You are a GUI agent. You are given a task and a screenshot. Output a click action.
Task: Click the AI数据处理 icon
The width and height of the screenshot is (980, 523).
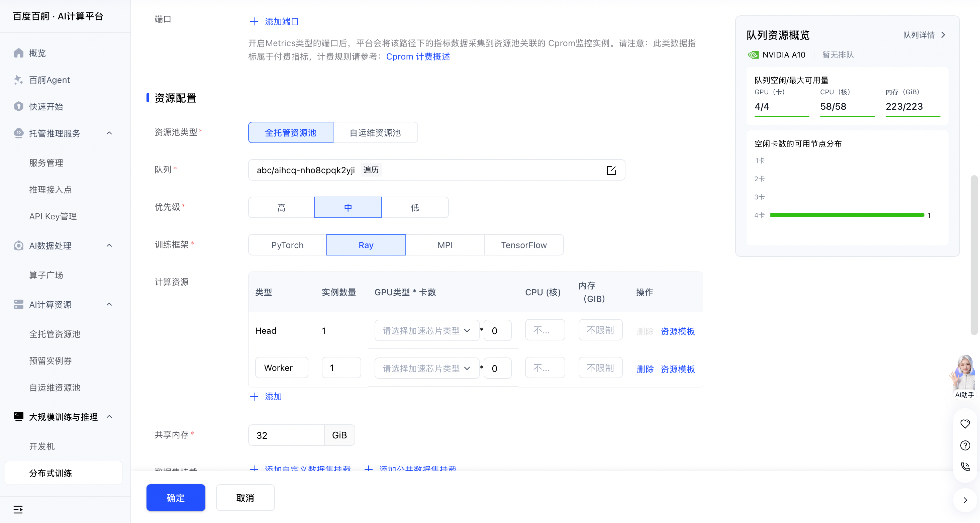(x=19, y=246)
